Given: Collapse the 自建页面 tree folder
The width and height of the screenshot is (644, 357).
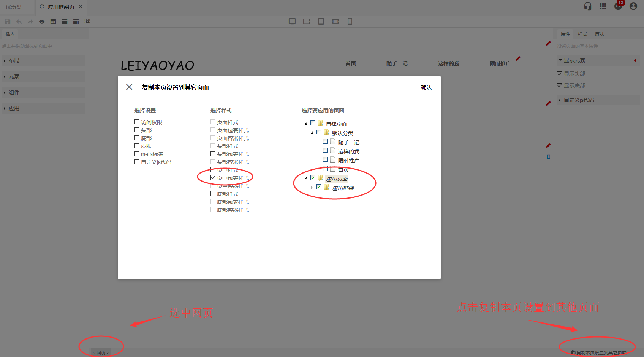Looking at the screenshot, I should [x=306, y=124].
